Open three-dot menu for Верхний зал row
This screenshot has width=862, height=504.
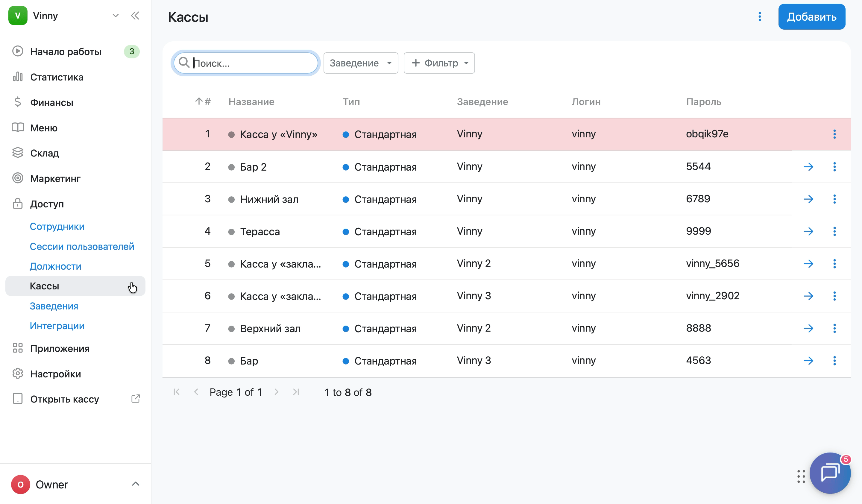(834, 328)
